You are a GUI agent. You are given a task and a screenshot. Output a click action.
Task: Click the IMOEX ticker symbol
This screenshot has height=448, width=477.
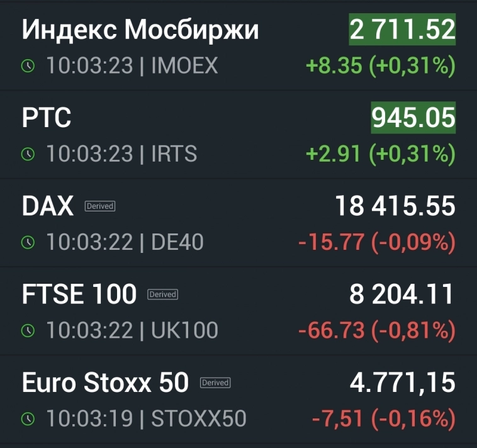pyautogui.click(x=184, y=66)
